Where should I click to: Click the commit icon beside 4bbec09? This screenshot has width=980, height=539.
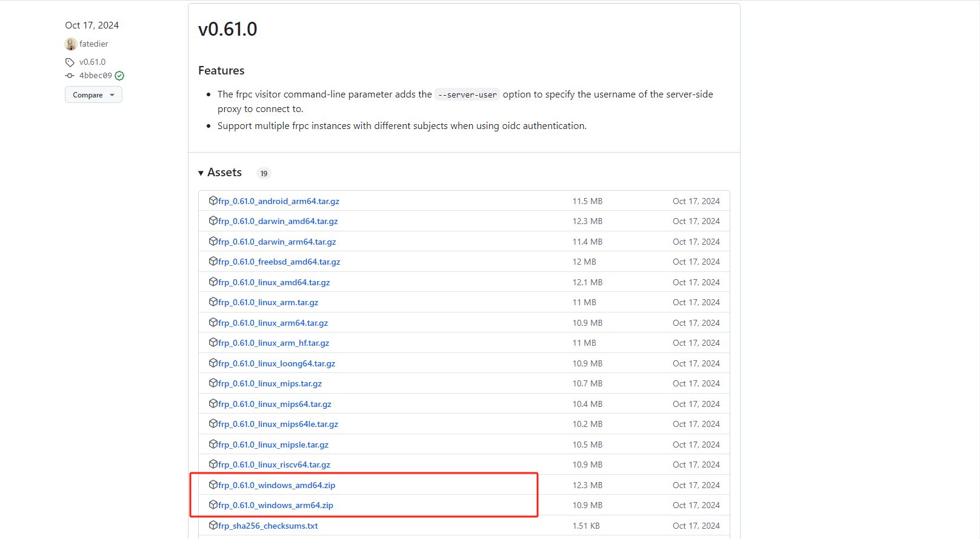(70, 76)
